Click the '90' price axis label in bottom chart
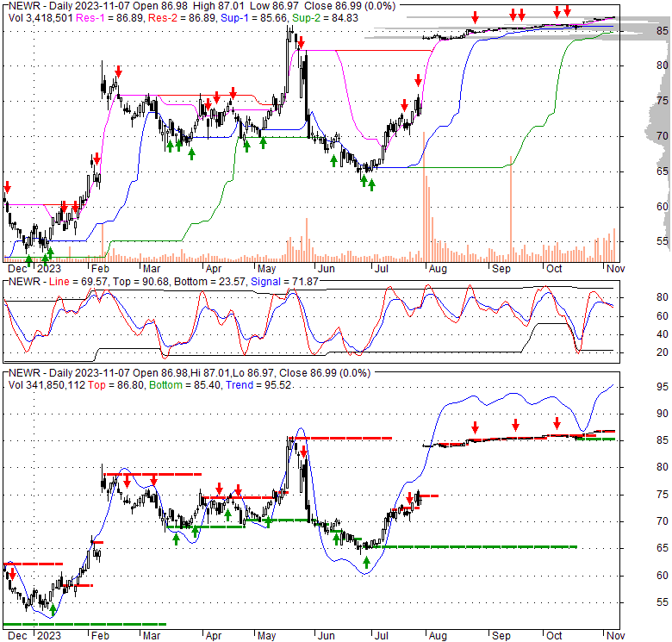This screenshot has width=672, height=642. click(x=663, y=414)
